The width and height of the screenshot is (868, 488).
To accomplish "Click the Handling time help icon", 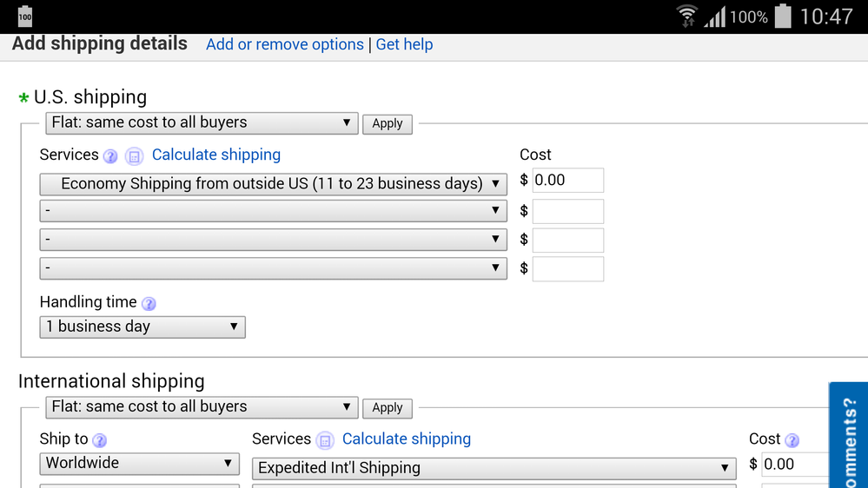I will [149, 304].
